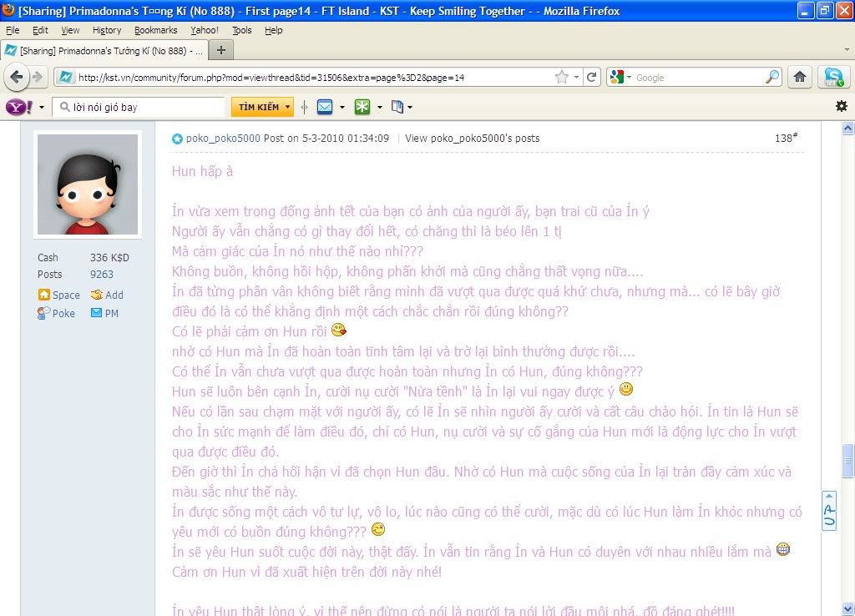Viewport: 855px width, 616px height.
Task: Click the Yahoo! logo on the toolbar
Action: tap(19, 107)
